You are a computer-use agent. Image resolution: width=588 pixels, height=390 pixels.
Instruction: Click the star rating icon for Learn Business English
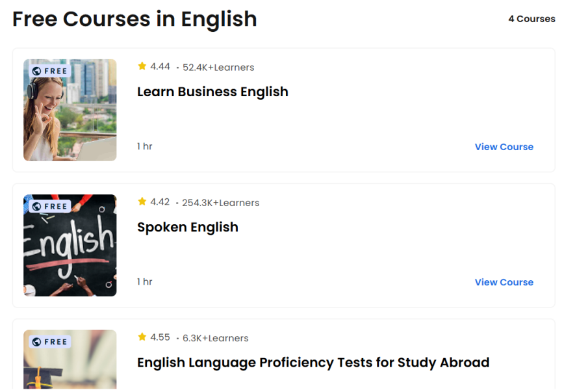pyautogui.click(x=142, y=66)
